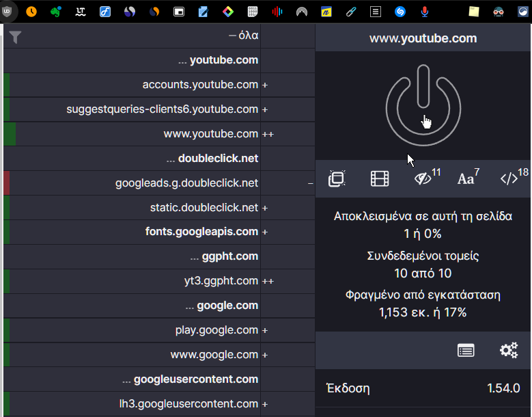Open the reader list lines extension icon
532x417 pixels.
click(x=376, y=12)
